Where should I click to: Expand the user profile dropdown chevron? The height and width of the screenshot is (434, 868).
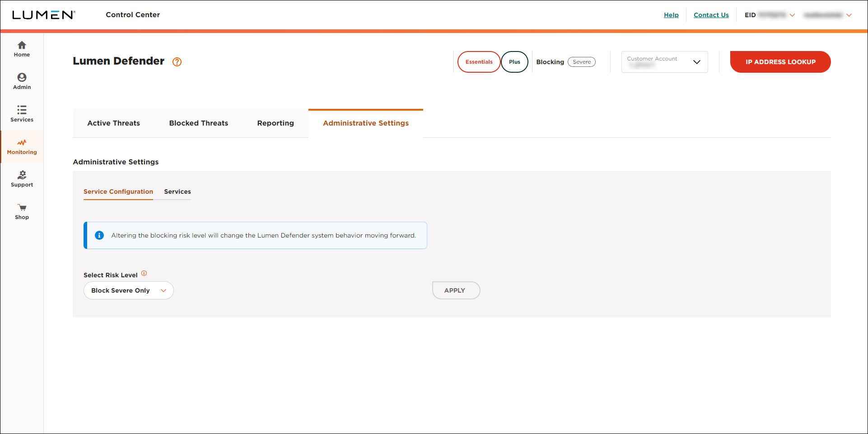tap(849, 15)
